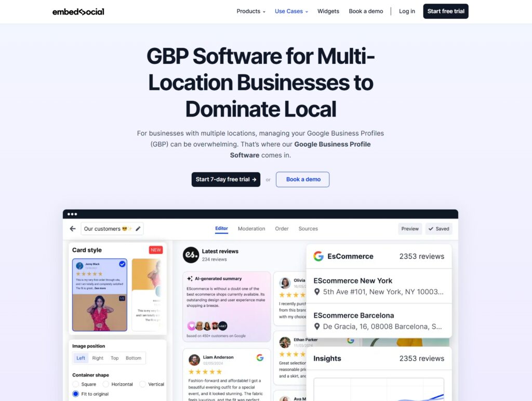Viewport: 532px width, 401px height.
Task: Click the three dots on the window bar
Action: point(72,214)
